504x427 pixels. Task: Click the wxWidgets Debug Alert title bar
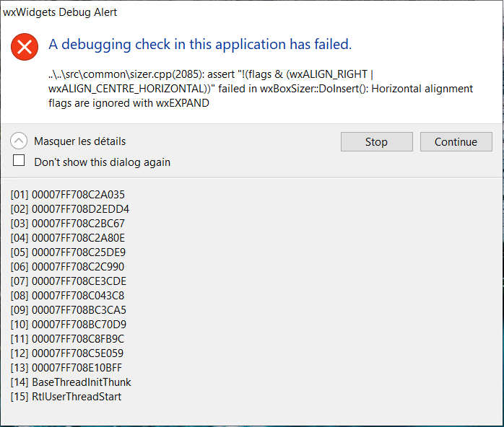(252, 12)
